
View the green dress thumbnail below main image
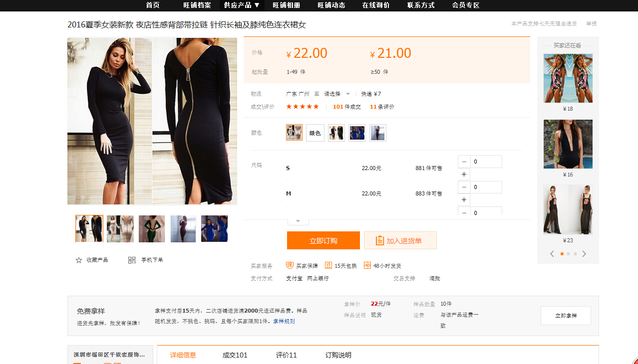[152, 229]
